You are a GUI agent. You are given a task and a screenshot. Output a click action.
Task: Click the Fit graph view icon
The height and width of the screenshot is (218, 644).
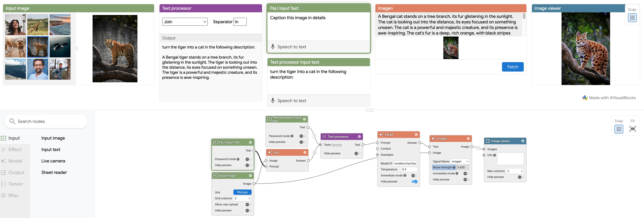[632, 129]
